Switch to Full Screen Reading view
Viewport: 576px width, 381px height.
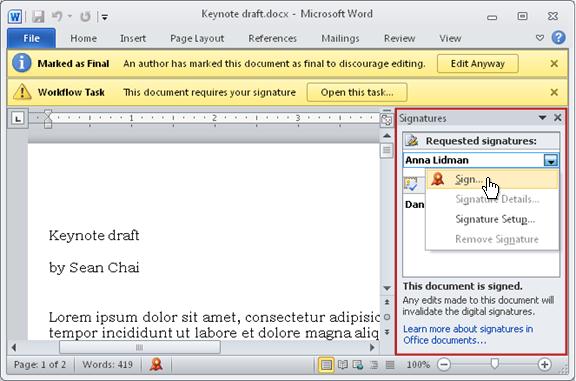[343, 365]
